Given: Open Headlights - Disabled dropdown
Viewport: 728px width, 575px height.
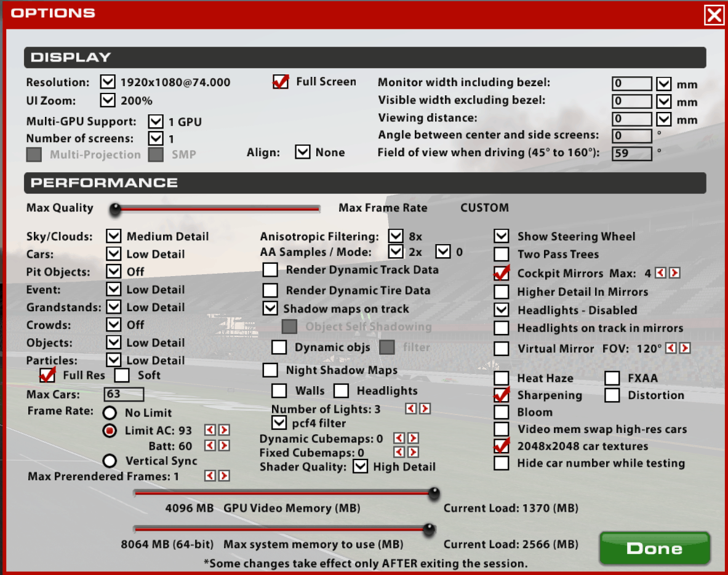Looking at the screenshot, I should pyautogui.click(x=502, y=309).
